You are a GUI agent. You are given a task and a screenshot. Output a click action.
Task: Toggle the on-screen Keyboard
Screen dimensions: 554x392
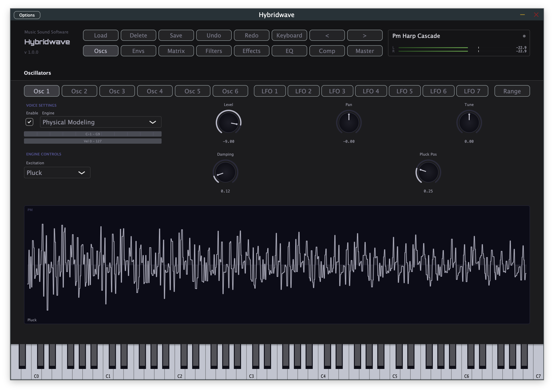(x=289, y=35)
